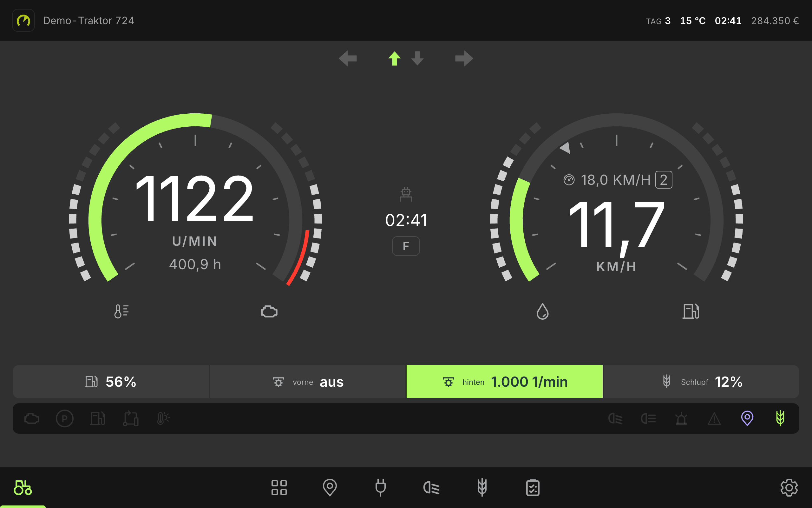The width and height of the screenshot is (812, 508).
Task: Click the hazard warning triangle indicator
Action: point(714,419)
